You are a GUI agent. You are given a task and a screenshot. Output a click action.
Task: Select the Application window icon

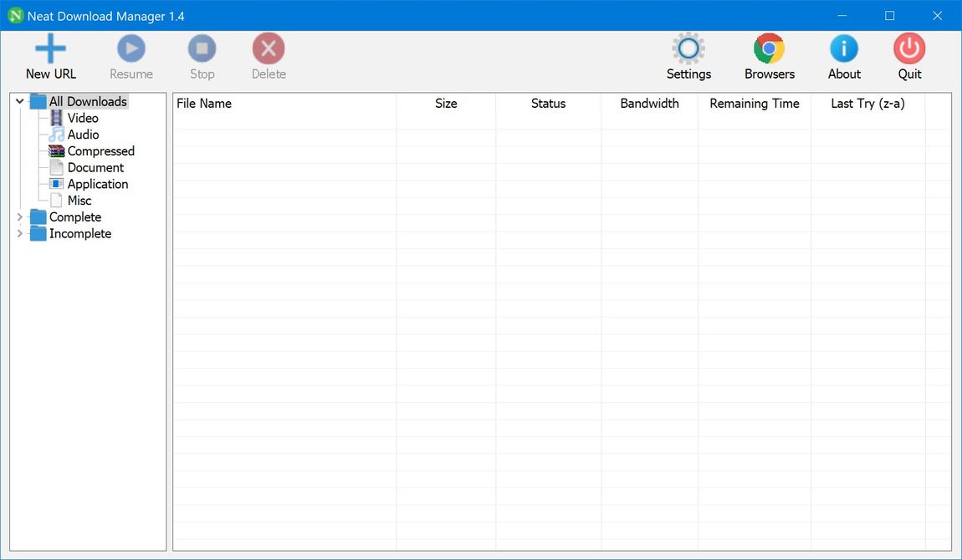(56, 184)
